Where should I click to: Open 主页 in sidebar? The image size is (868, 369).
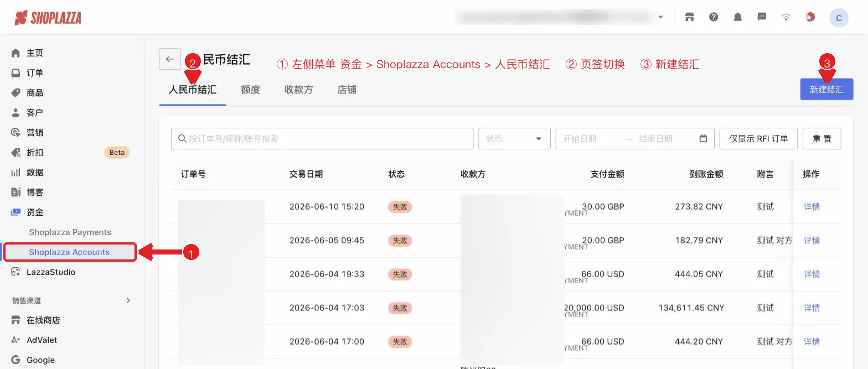click(x=35, y=53)
